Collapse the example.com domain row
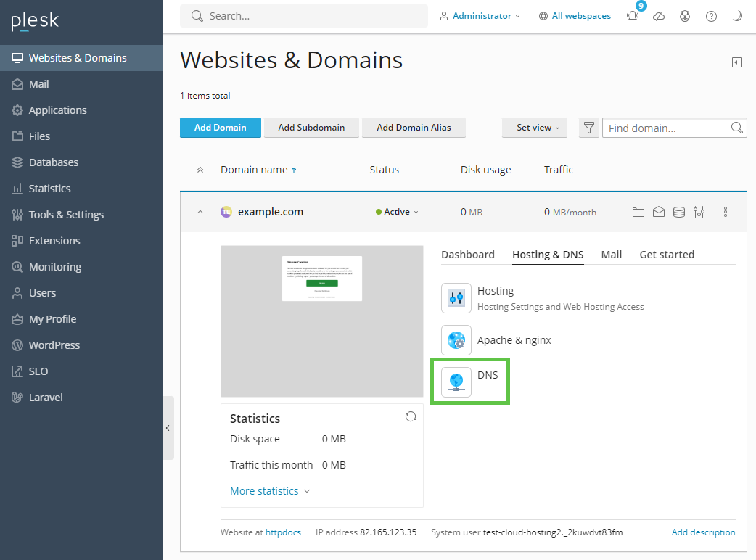 (x=200, y=212)
